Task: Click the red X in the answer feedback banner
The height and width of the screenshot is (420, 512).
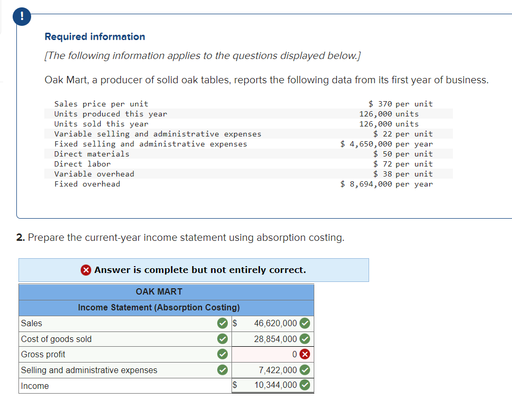Action: [x=86, y=270]
